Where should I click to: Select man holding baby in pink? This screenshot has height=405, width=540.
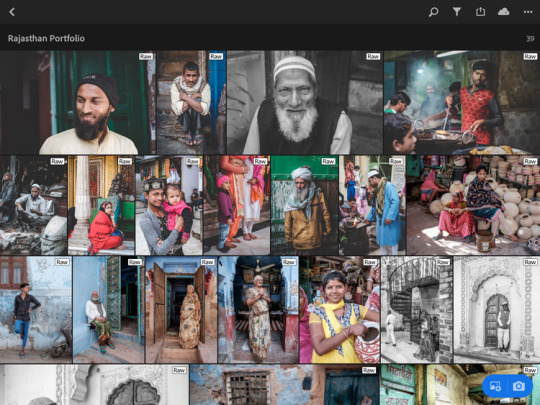pyautogui.click(x=169, y=205)
